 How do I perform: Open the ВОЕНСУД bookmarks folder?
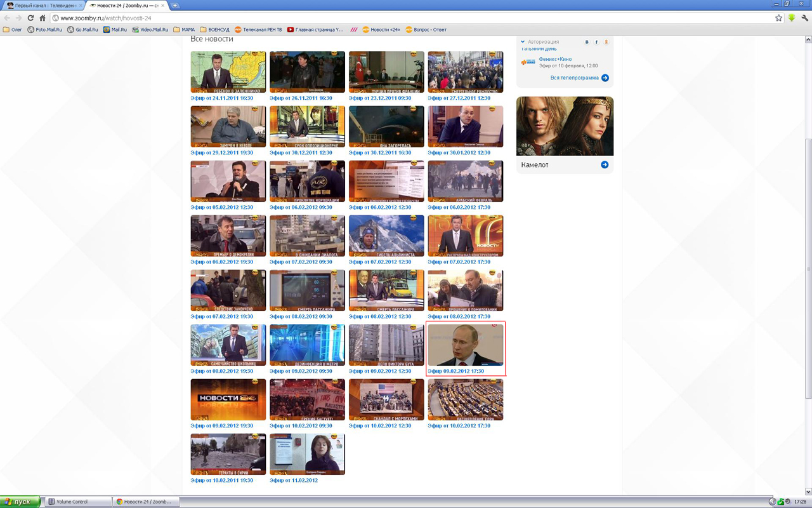coord(214,30)
